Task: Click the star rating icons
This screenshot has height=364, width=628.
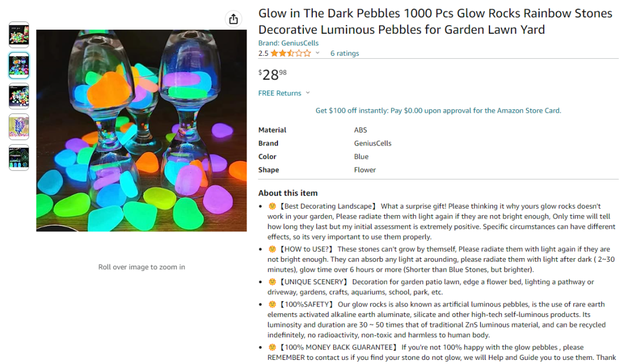Action: (x=291, y=53)
